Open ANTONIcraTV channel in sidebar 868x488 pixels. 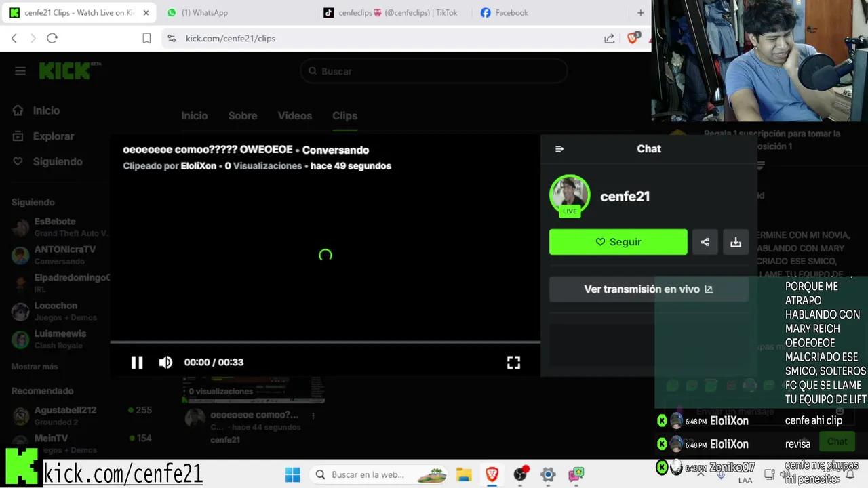(x=60, y=255)
